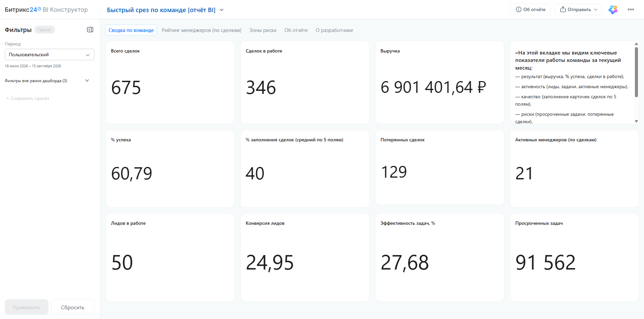Click the Пресет badge
644x319 pixels.
tap(45, 30)
